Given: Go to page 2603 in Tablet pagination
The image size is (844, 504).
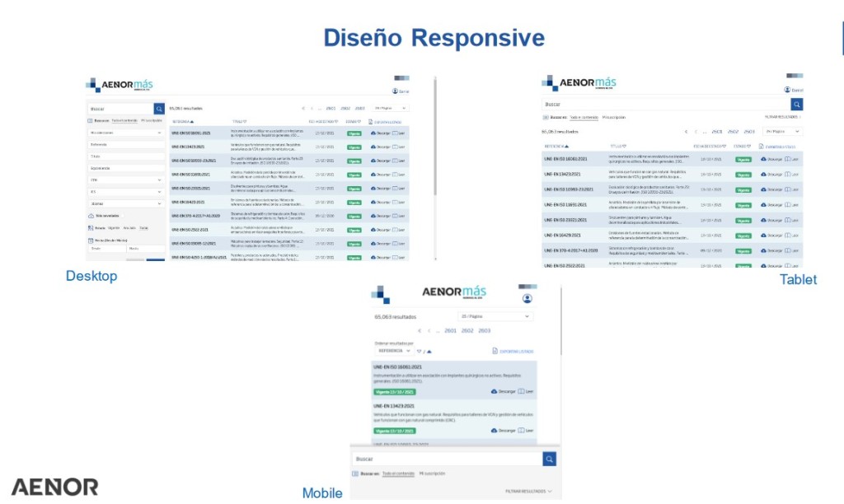Looking at the screenshot, I should coord(749,131).
